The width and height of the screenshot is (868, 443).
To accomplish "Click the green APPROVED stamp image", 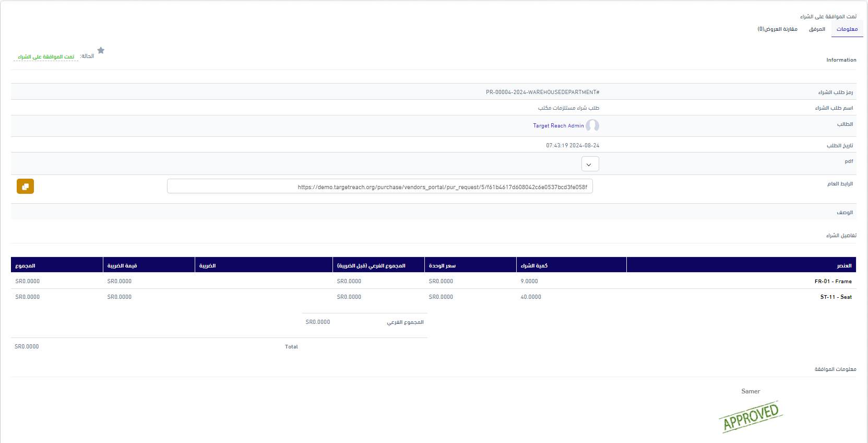I will [x=751, y=417].
